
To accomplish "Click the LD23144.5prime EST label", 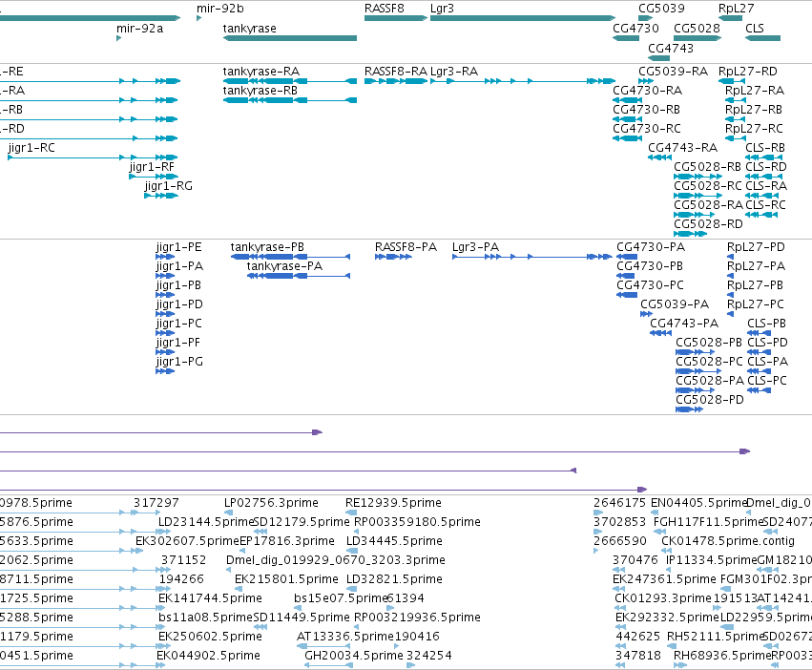I will 205,521.
